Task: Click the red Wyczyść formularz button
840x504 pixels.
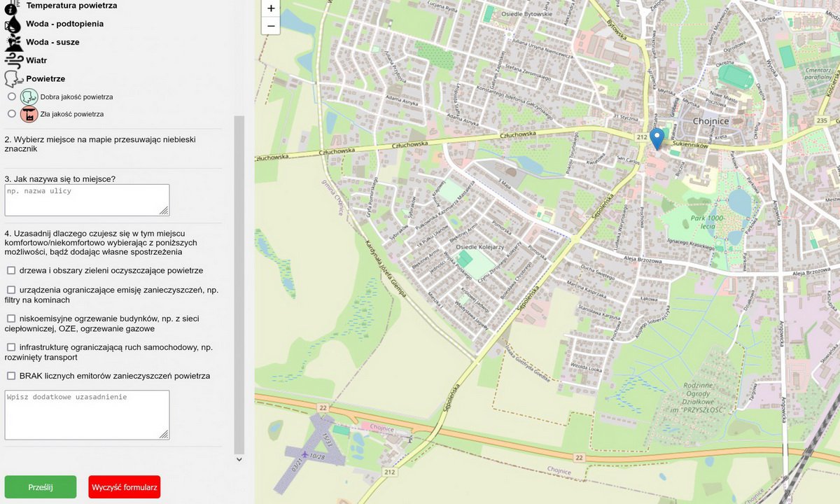Action: coord(125,486)
